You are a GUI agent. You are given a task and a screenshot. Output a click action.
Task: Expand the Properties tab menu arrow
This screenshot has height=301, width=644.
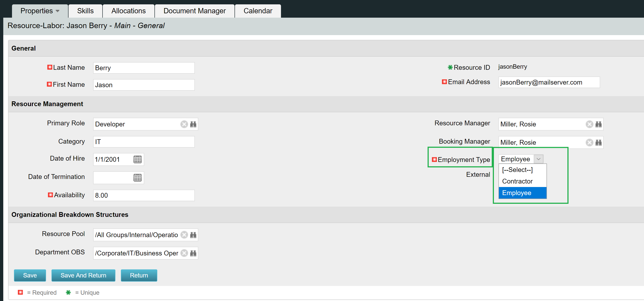click(58, 11)
